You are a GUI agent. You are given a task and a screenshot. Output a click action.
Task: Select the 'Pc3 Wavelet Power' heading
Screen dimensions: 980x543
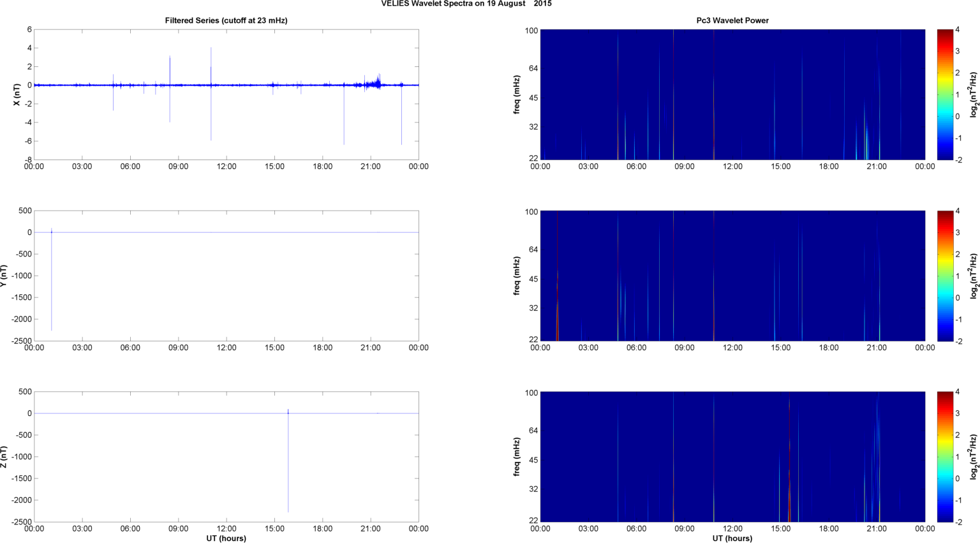(732, 20)
